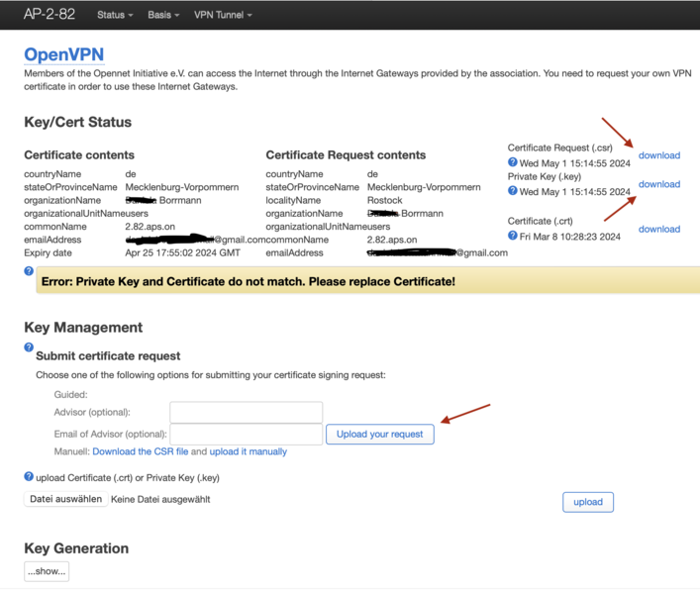Open help icon beside Certificate Request timestamp
Image resolution: width=700 pixels, height=593 pixels.
(x=513, y=162)
